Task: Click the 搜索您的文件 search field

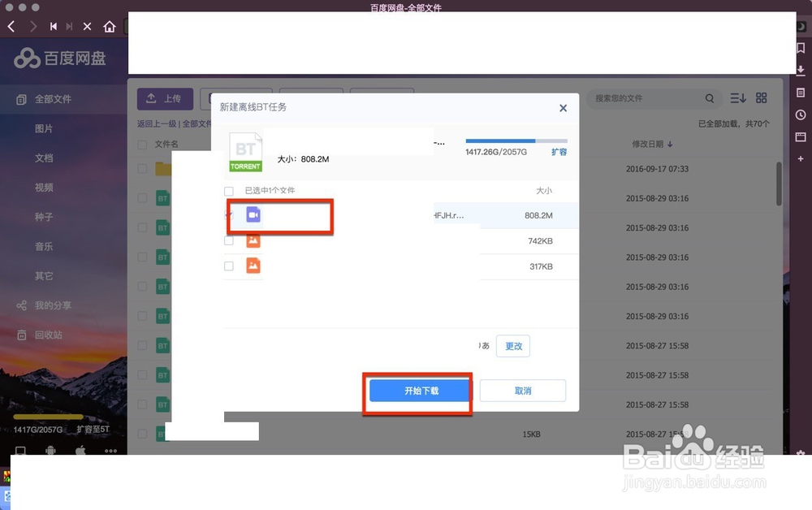Action: pyautogui.click(x=650, y=97)
